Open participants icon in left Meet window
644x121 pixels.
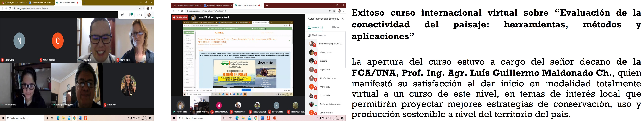(122, 15)
